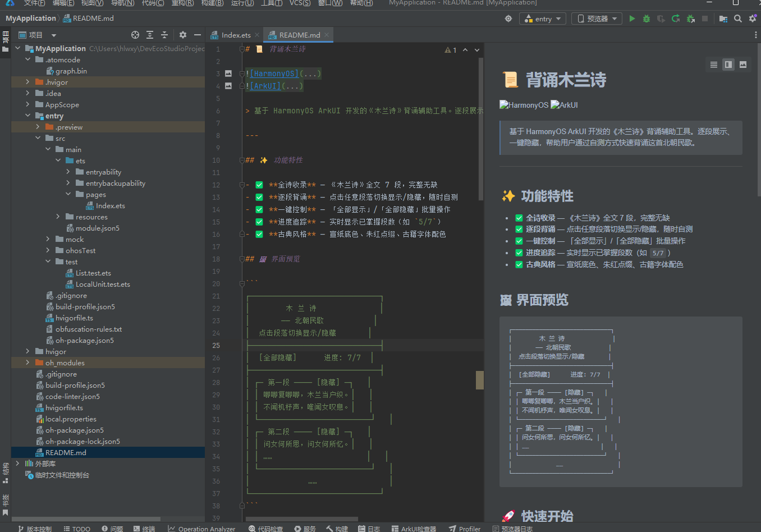Close the Index.ets tab
The image size is (761, 532).
coord(257,35)
